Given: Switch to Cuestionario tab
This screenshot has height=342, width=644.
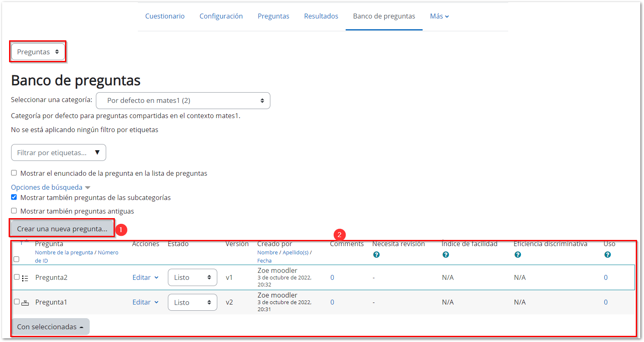Looking at the screenshot, I should (165, 16).
